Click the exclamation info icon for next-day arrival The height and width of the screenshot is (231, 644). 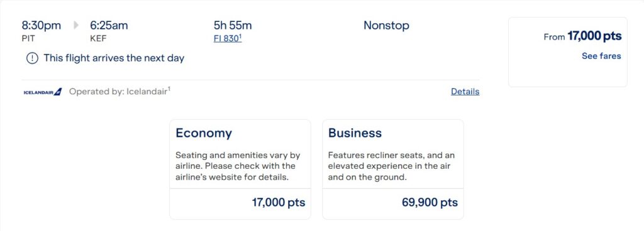point(32,58)
